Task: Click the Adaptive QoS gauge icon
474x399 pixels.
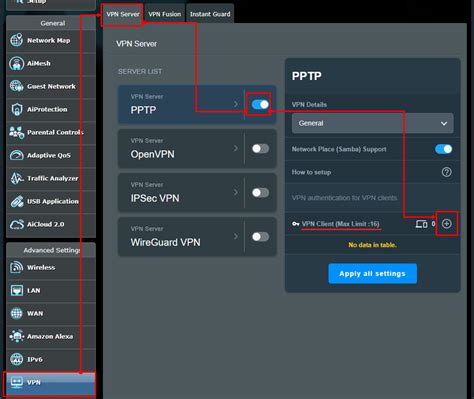Action: 16,155
